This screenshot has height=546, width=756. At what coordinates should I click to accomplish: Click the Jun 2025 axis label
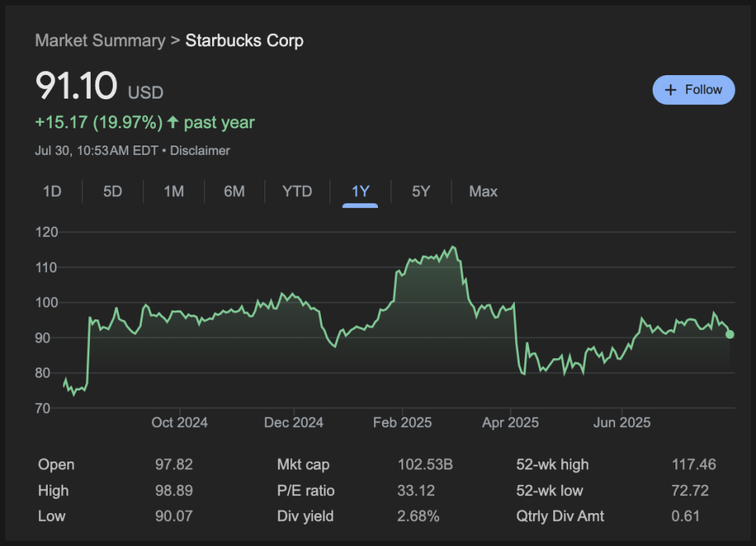621,422
